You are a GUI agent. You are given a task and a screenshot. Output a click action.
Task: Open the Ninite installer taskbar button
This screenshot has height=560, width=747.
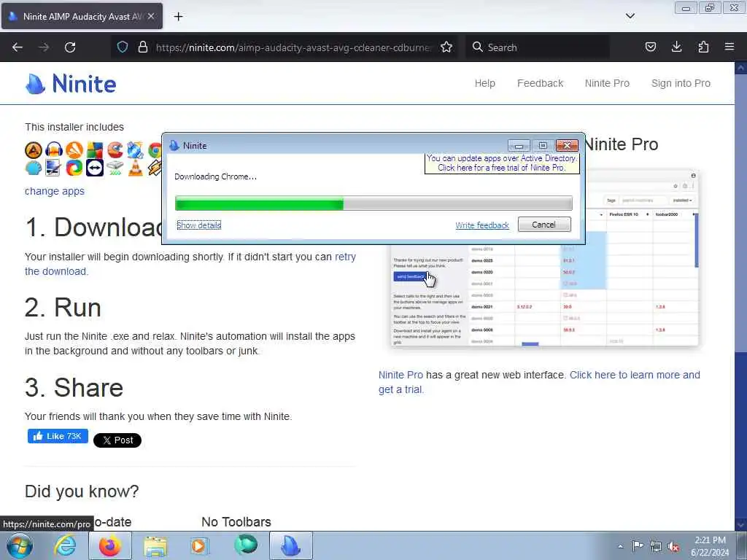[x=291, y=546]
